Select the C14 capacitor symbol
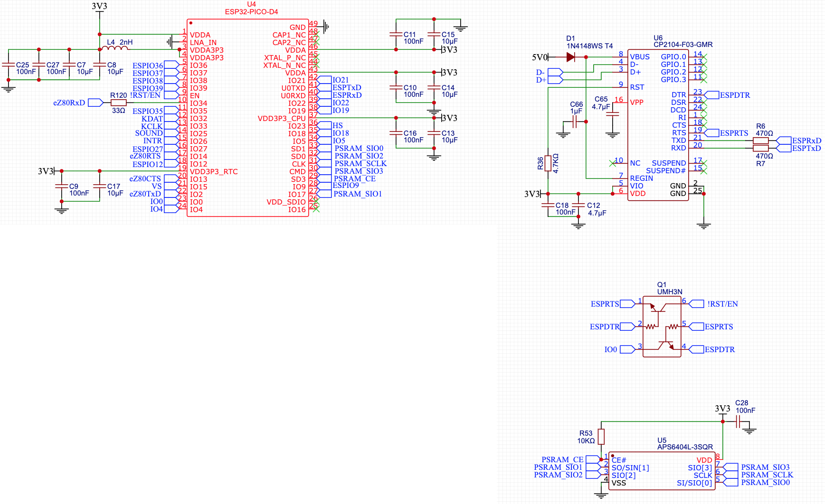825x504 pixels. (x=434, y=87)
